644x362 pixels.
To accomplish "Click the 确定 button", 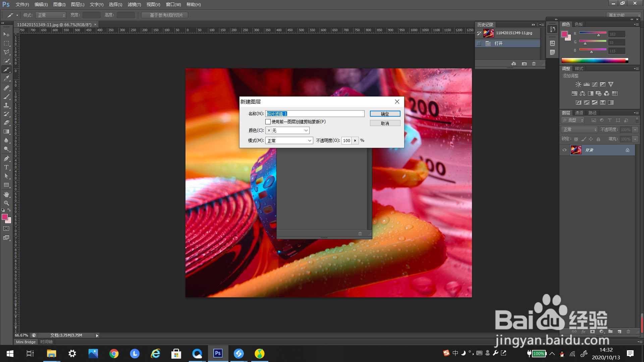I will (x=385, y=114).
